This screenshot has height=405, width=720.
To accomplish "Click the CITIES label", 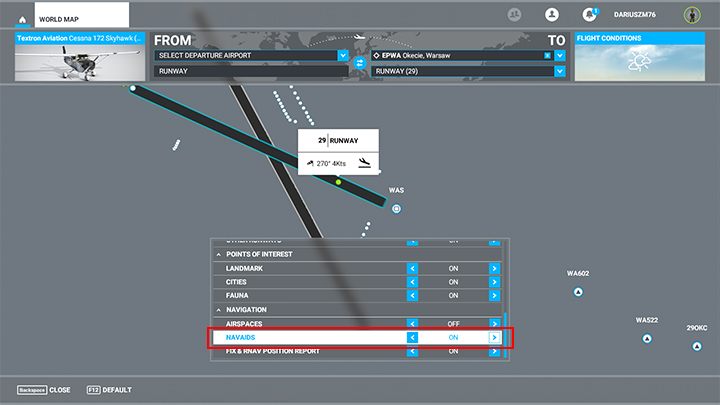I will [236, 282].
